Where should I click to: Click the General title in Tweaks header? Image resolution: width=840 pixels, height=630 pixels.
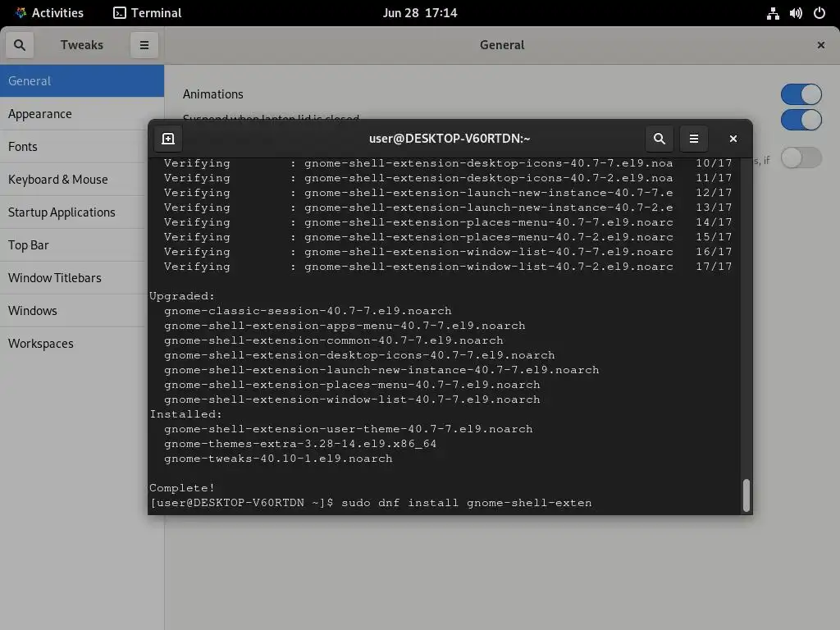pyautogui.click(x=502, y=45)
